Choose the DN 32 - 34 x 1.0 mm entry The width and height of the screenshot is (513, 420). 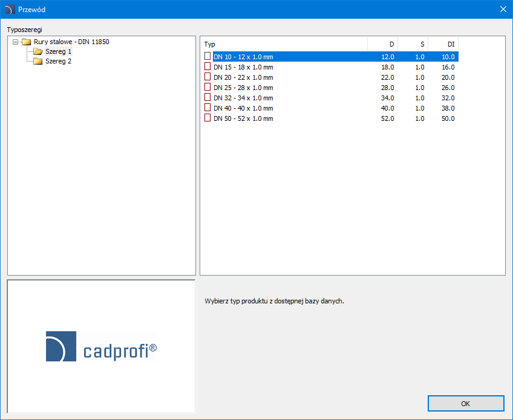click(243, 98)
